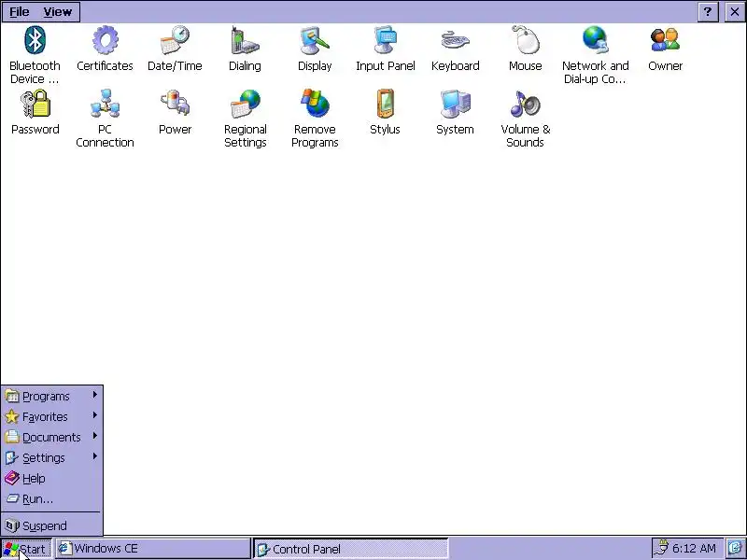Open the Regional Settings applet icon

tap(245, 104)
